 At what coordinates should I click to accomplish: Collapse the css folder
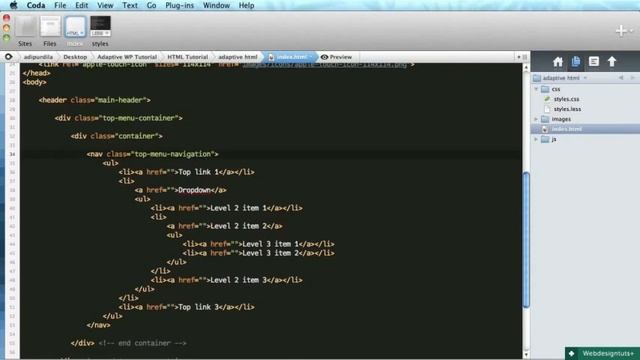pos(536,89)
